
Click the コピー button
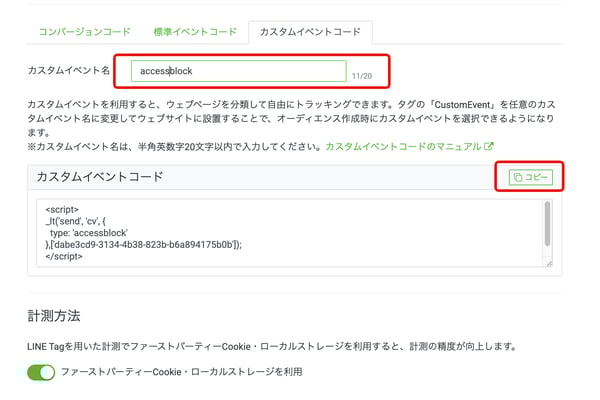[530, 177]
